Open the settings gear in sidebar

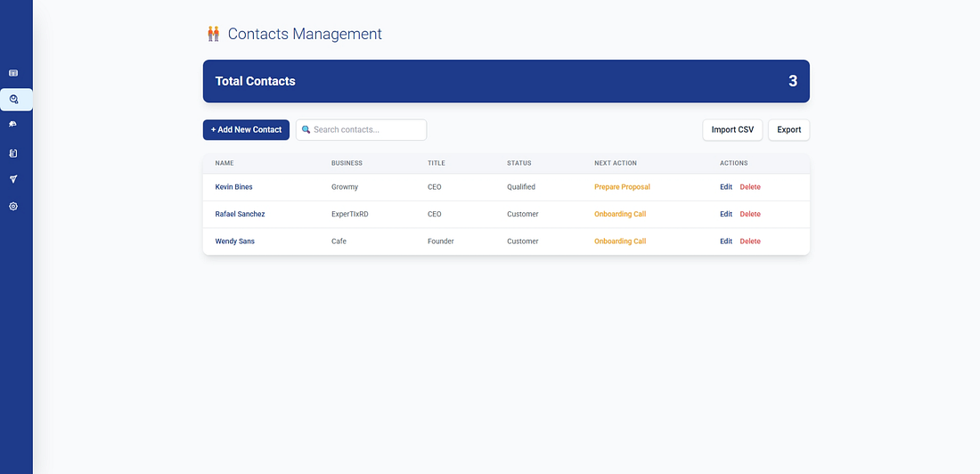coord(13,207)
